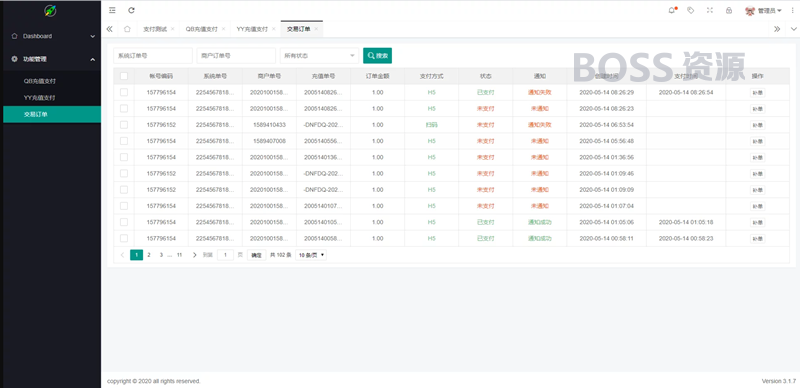The image size is (800, 388).
Task: Check the row created 2020-05-14 01:36:56
Action: (124, 157)
